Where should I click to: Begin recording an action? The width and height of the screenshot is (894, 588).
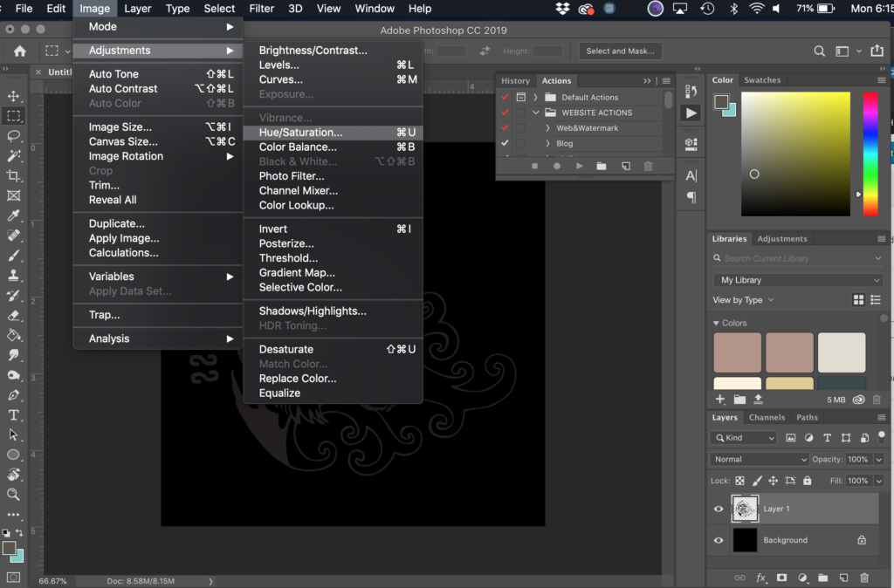(x=557, y=166)
